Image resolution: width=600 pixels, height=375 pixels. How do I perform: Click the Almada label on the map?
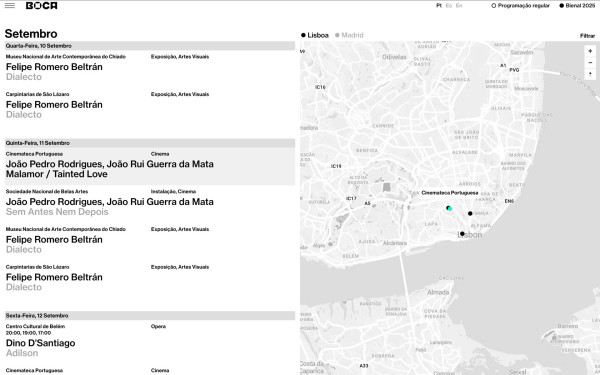pos(438,292)
